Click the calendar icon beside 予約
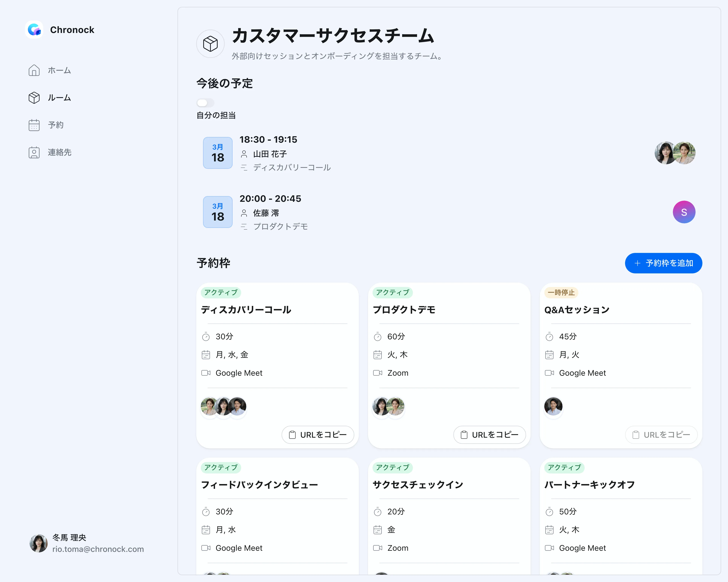This screenshot has height=582, width=728. point(34,125)
